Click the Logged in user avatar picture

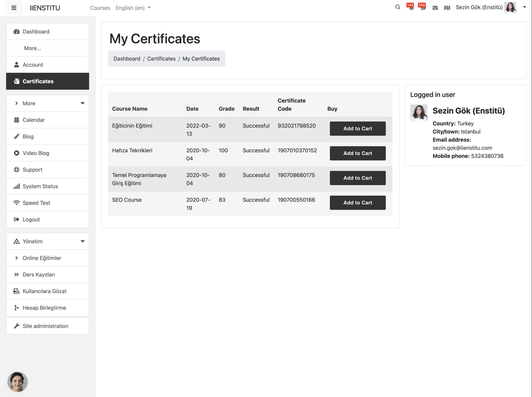(x=419, y=113)
